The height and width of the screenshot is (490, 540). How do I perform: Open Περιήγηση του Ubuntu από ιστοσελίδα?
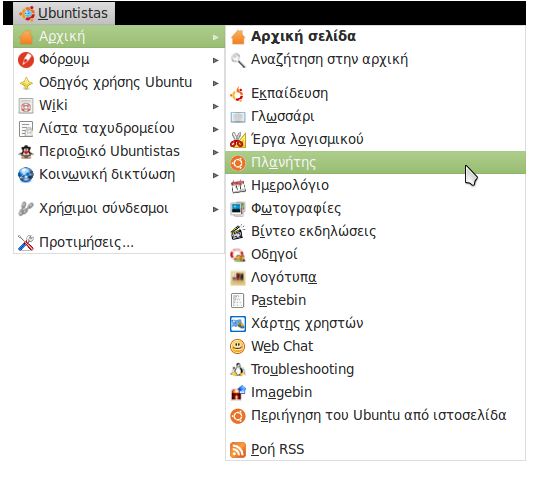coord(375,415)
